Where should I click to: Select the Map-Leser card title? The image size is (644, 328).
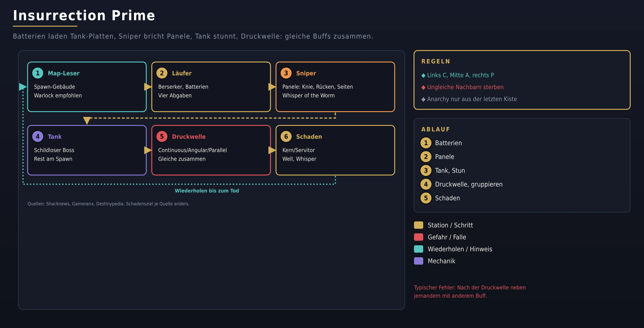63,73
